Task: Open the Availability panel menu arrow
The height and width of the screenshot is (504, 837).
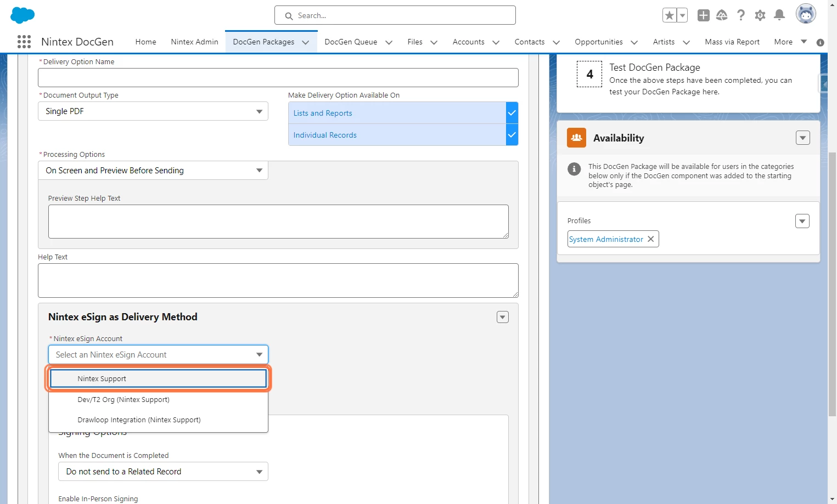Action: (x=803, y=138)
